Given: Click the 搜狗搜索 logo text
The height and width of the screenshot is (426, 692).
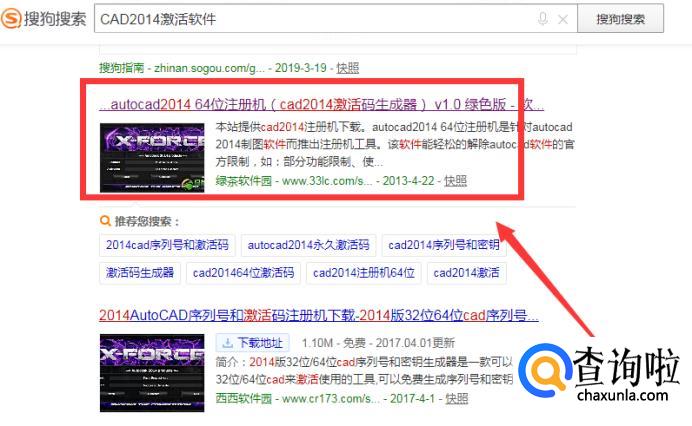Looking at the screenshot, I should tap(55, 19).
